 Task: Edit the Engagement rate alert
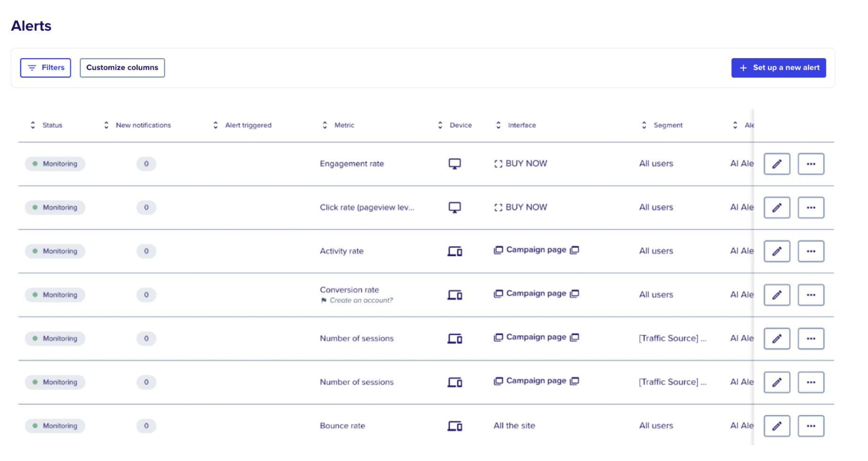coord(777,164)
